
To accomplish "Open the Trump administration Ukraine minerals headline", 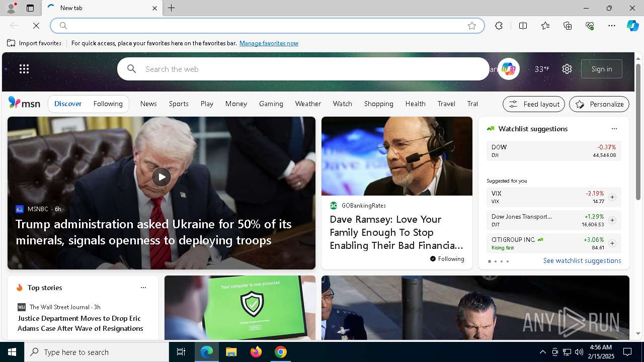I will coord(153,232).
